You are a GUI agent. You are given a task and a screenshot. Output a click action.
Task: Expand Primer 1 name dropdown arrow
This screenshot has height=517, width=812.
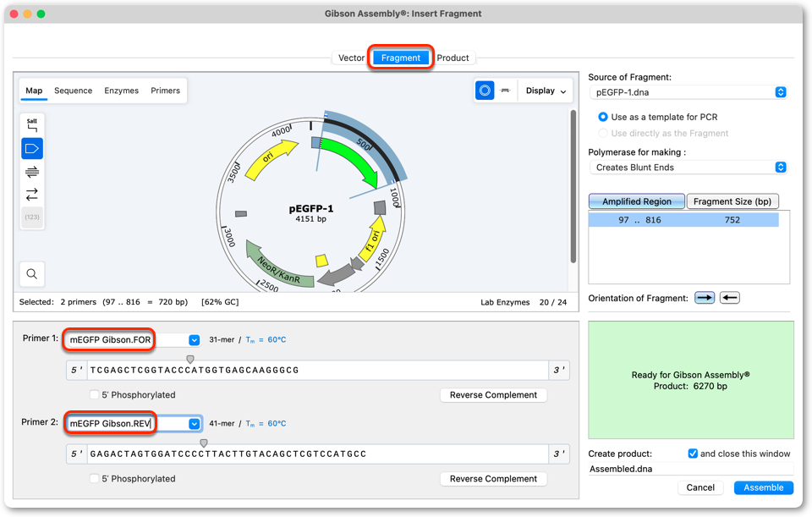point(195,340)
